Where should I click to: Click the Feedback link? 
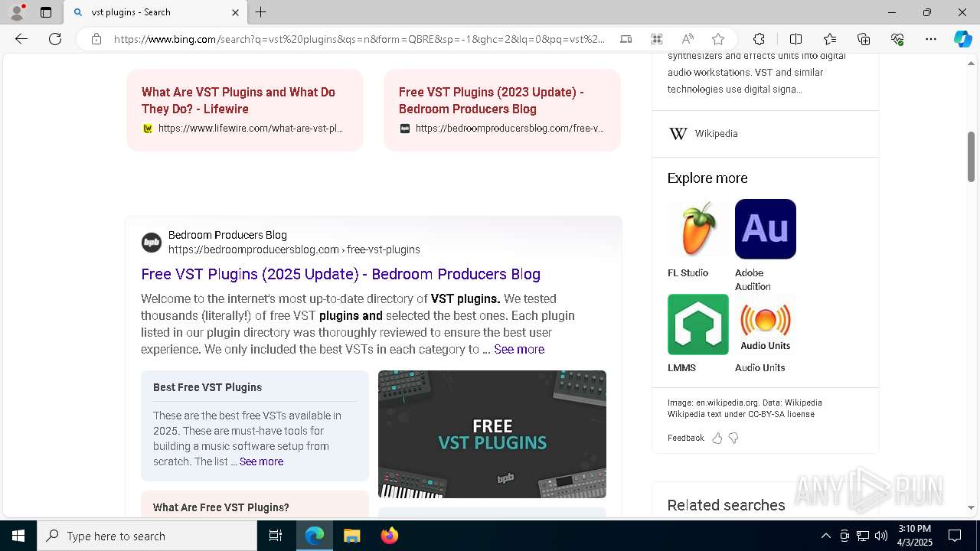[x=686, y=439]
